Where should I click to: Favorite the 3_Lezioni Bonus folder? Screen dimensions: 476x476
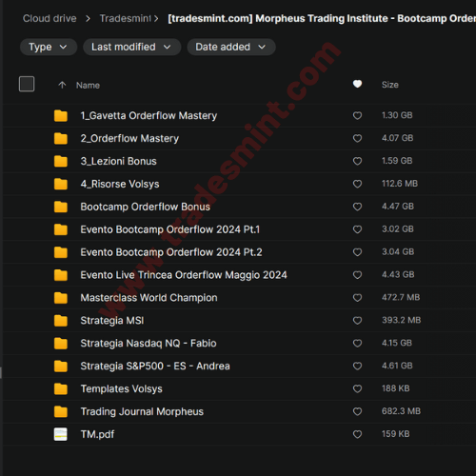(x=357, y=161)
